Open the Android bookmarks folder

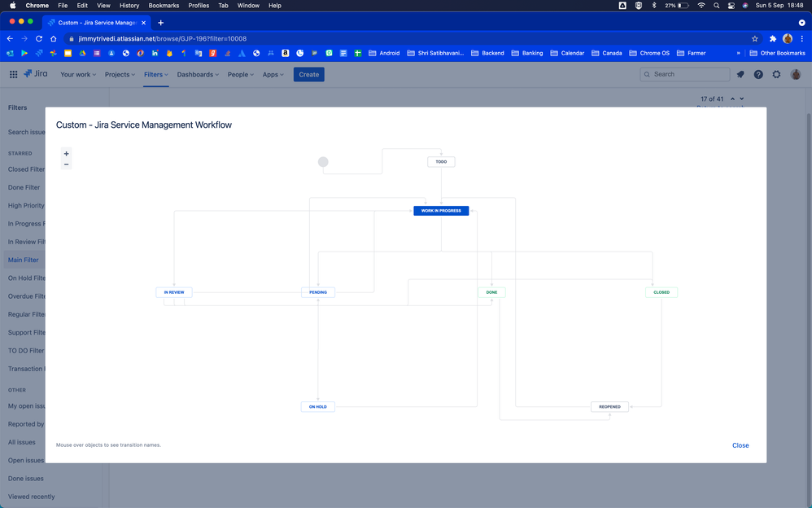pos(388,52)
